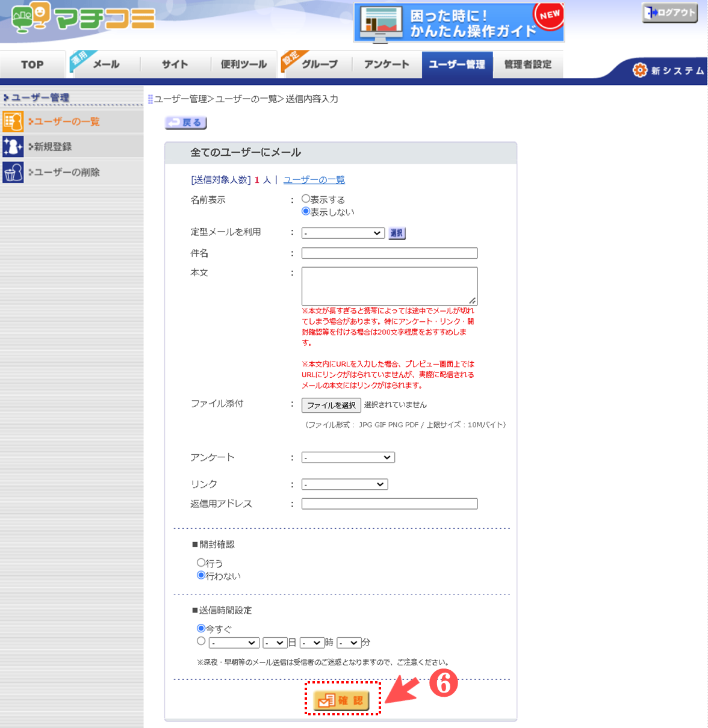The image size is (708, 728).
Task: Select the scheduled date radio button
Action: [x=201, y=641]
